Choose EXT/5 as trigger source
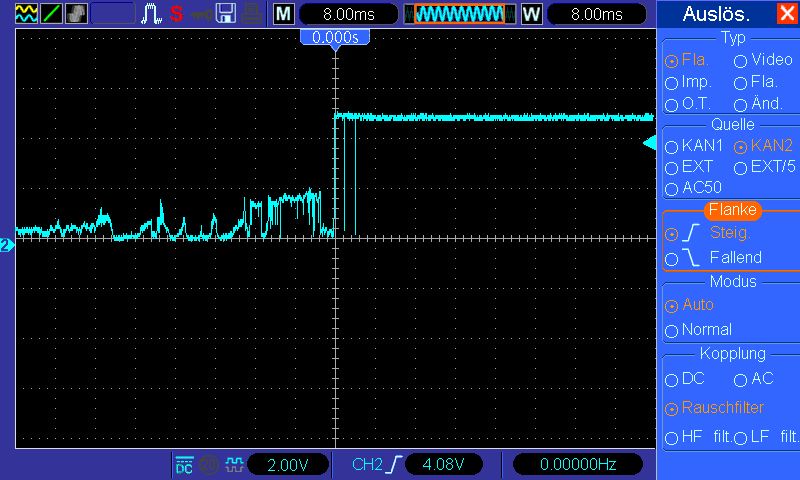The height and width of the screenshot is (480, 800). point(765,167)
